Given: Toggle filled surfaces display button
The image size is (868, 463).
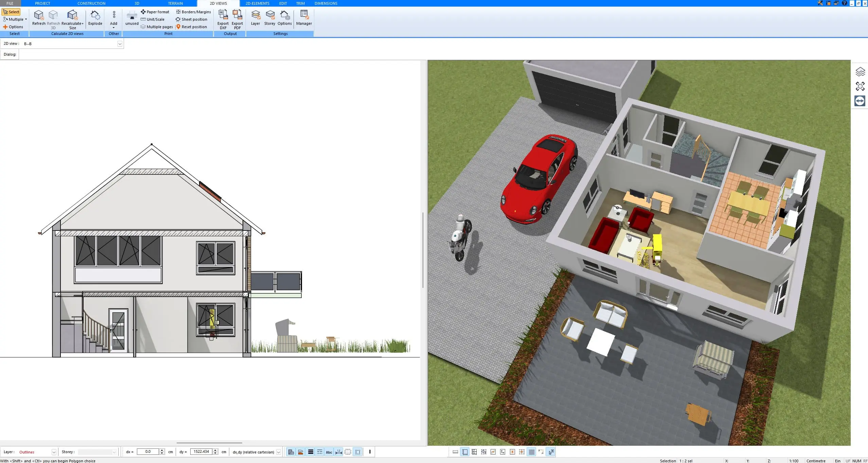Looking at the screenshot, I should click(x=300, y=452).
